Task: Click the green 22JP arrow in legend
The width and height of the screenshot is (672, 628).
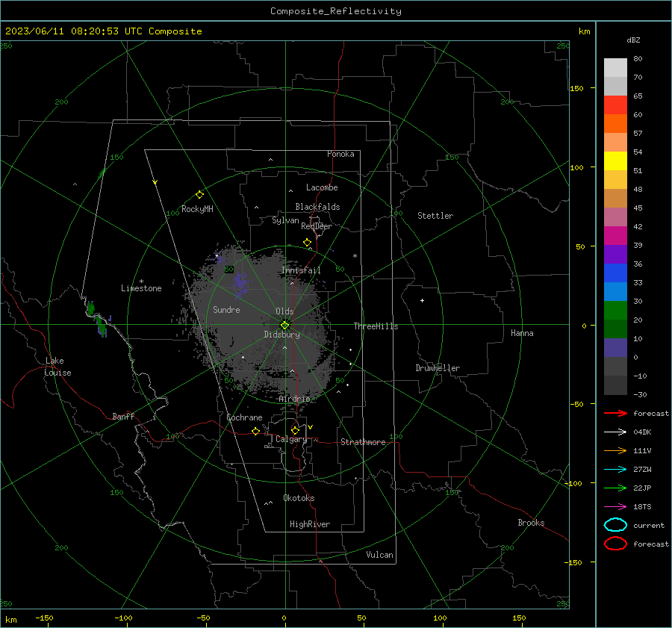Action: click(615, 488)
